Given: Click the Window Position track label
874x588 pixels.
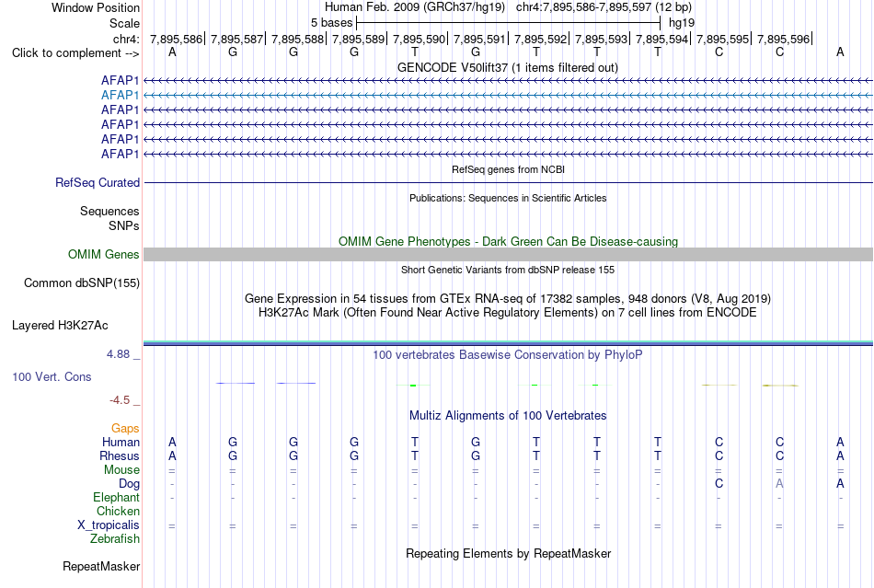Looking at the screenshot, I should pos(96,7).
